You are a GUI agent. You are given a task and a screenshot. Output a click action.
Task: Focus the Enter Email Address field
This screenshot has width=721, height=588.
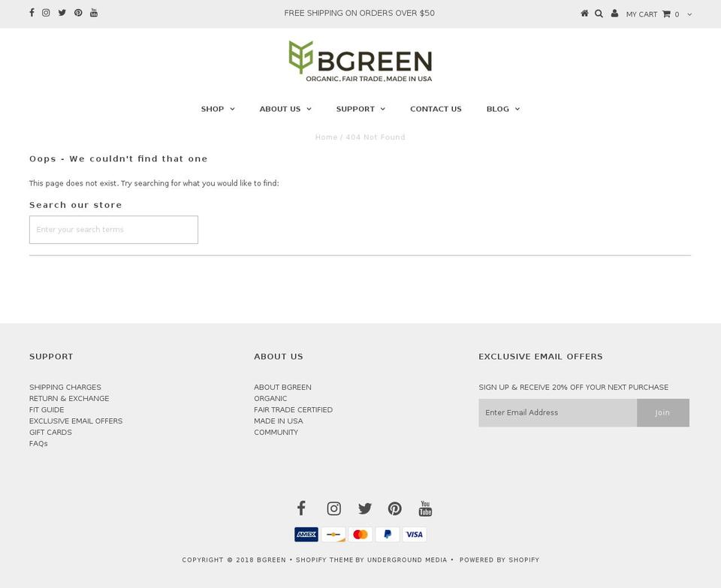(x=558, y=413)
